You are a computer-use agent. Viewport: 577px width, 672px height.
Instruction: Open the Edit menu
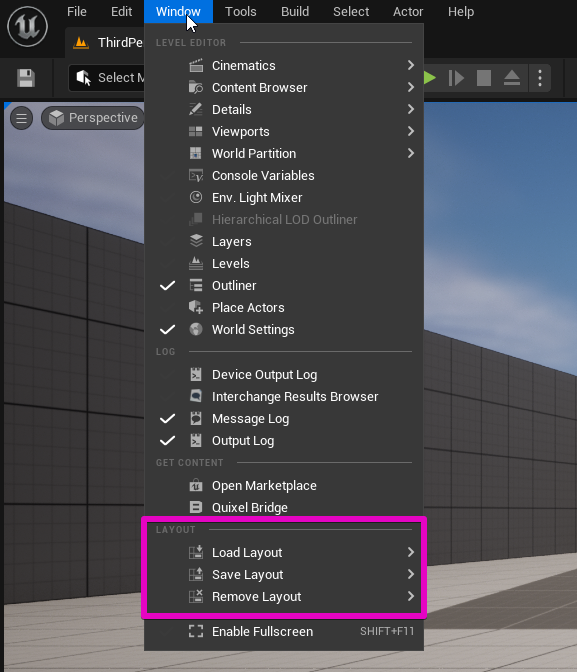(x=121, y=12)
